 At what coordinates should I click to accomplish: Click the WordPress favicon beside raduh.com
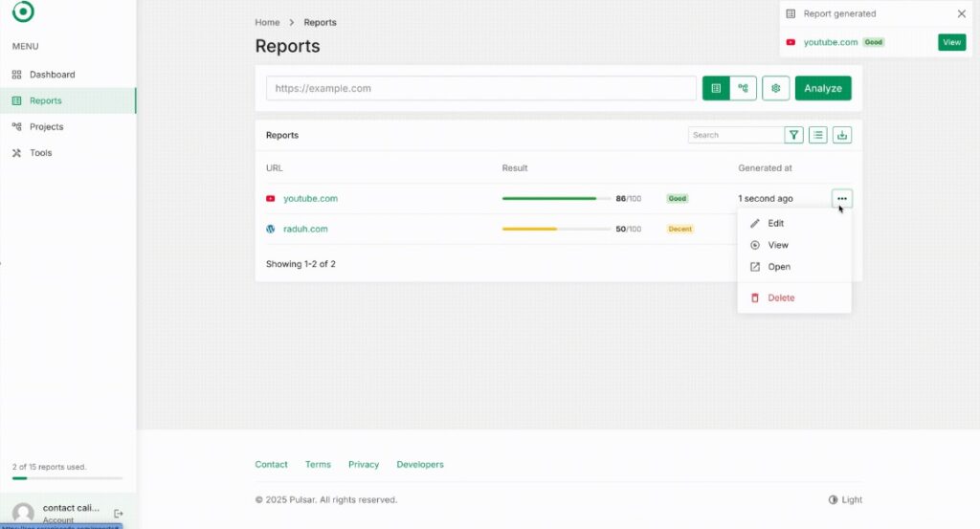271,230
